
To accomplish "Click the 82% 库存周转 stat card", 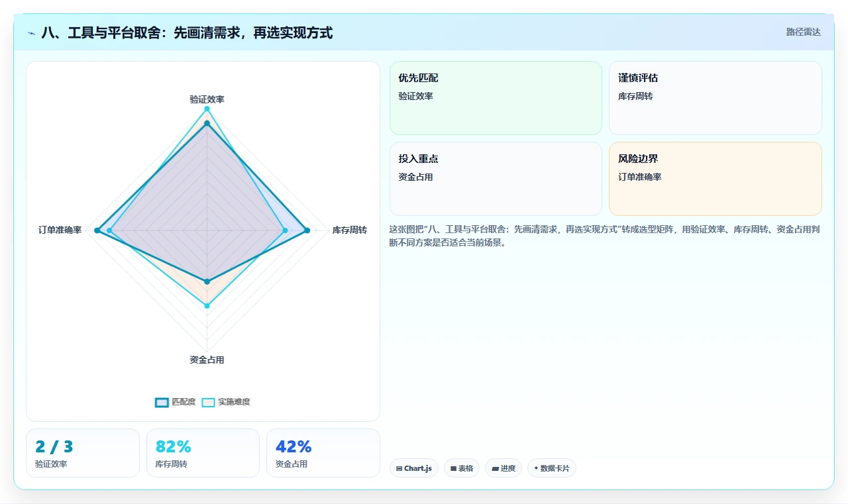I will [x=203, y=453].
